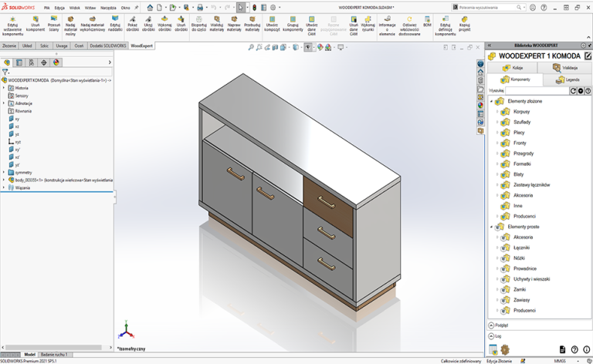Open the 'Walidacja' tab in WoodExpert panel

[x=566, y=68]
